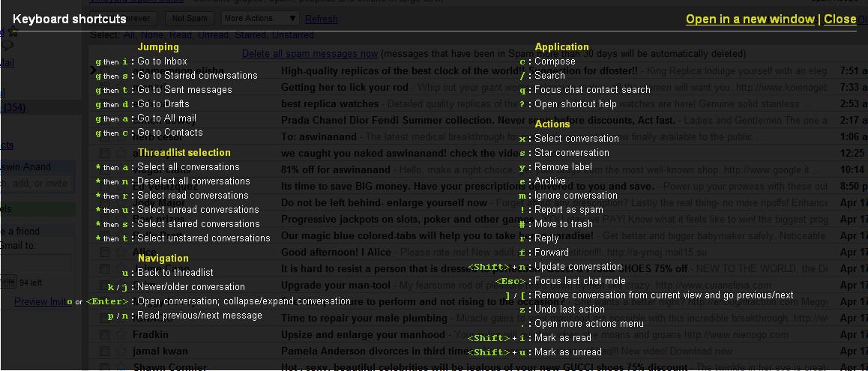Viewport: 868px width, 371px height.
Task: Tick checkbox for 'To: aswinanand' message
Action: [x=104, y=136]
